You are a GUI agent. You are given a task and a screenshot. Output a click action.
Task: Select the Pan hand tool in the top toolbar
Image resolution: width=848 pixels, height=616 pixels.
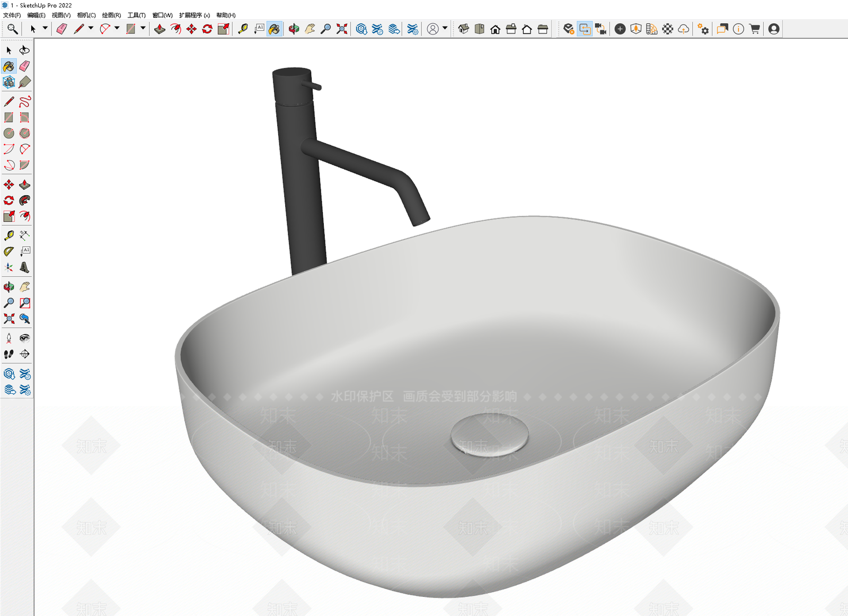[x=310, y=29]
